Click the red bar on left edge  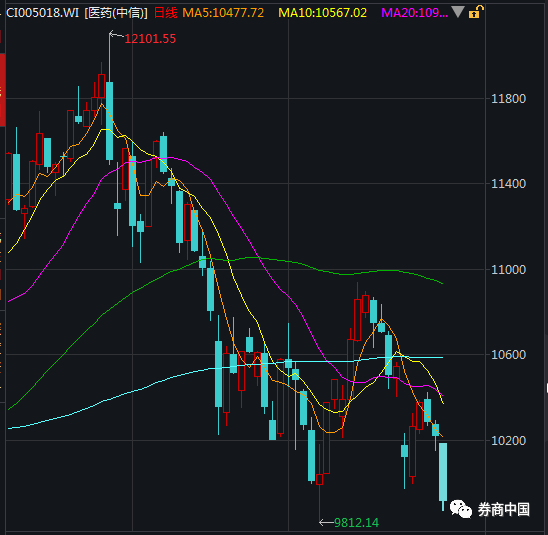click(2, 90)
